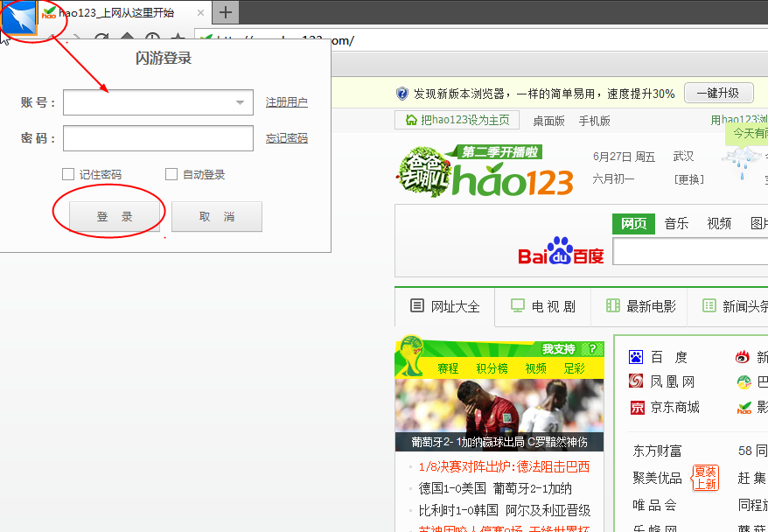Screen dimensions: 768x532
Task: Open the yellow-bar 视频 World Cup link
Action: pos(536,368)
